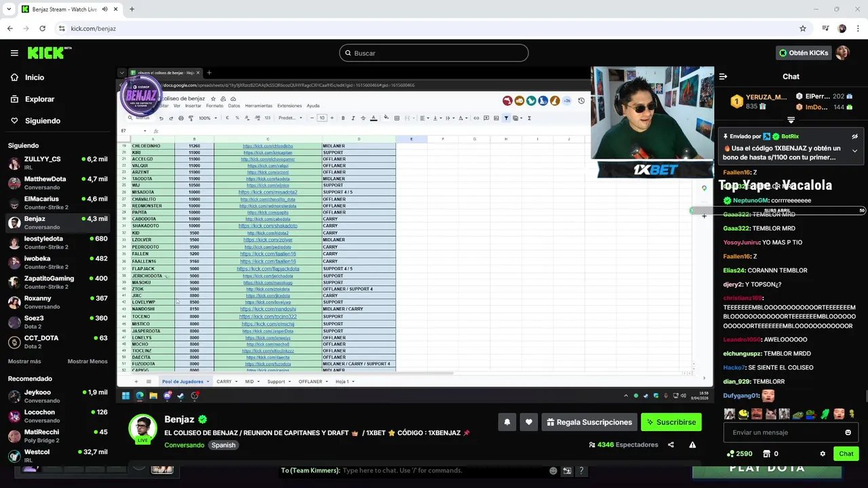Toggle italic in Sheets toolbar

pyautogui.click(x=353, y=118)
